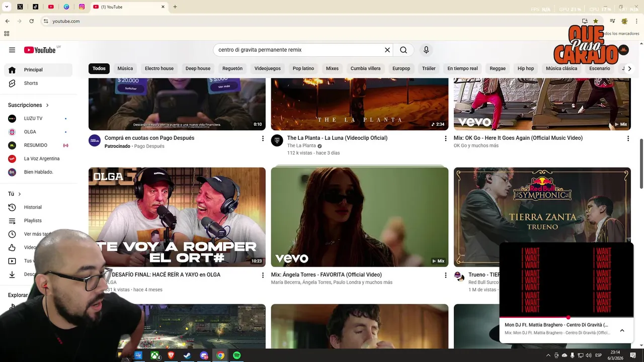Open a new browser tab
Image resolution: width=644 pixels, height=362 pixels.
tap(175, 7)
